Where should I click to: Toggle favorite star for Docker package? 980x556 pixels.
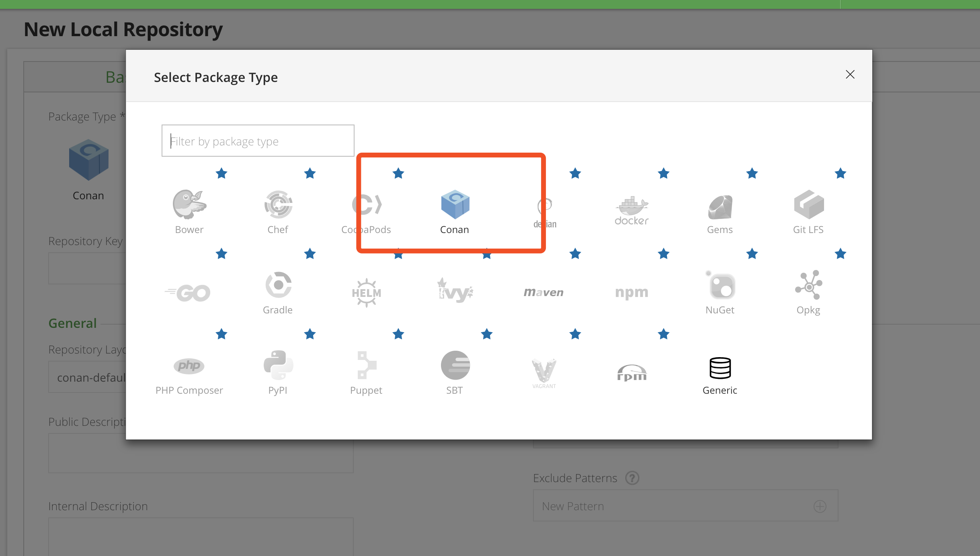coord(662,174)
